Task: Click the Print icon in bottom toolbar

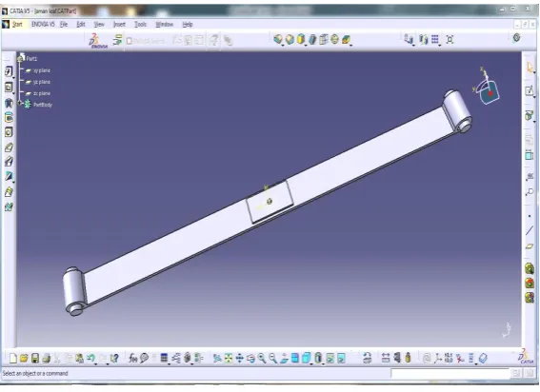Action: pyautogui.click(x=46, y=359)
